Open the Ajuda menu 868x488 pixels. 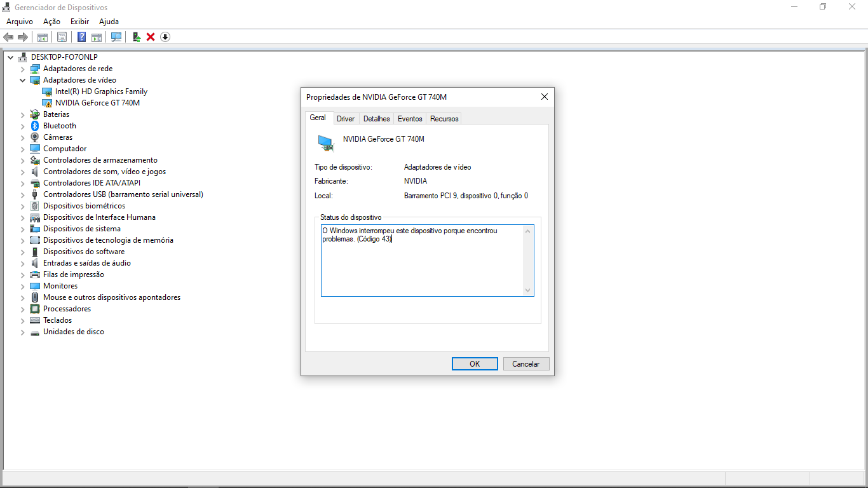(109, 22)
